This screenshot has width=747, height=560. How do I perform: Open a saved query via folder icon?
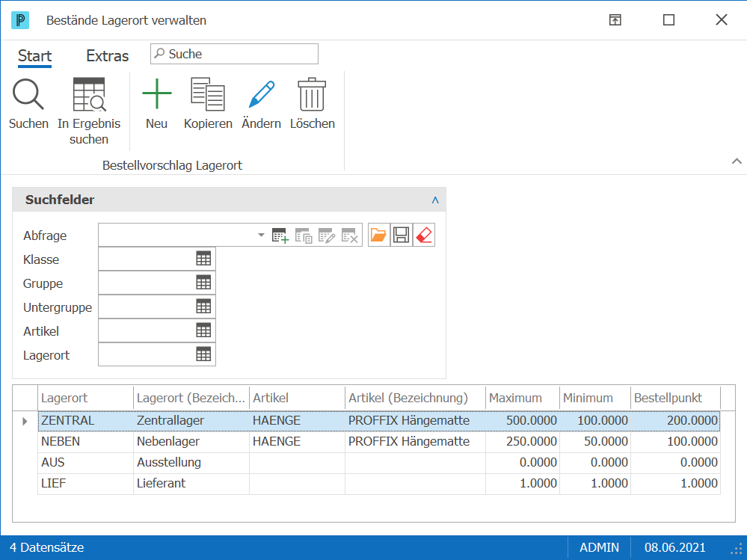pyautogui.click(x=379, y=235)
